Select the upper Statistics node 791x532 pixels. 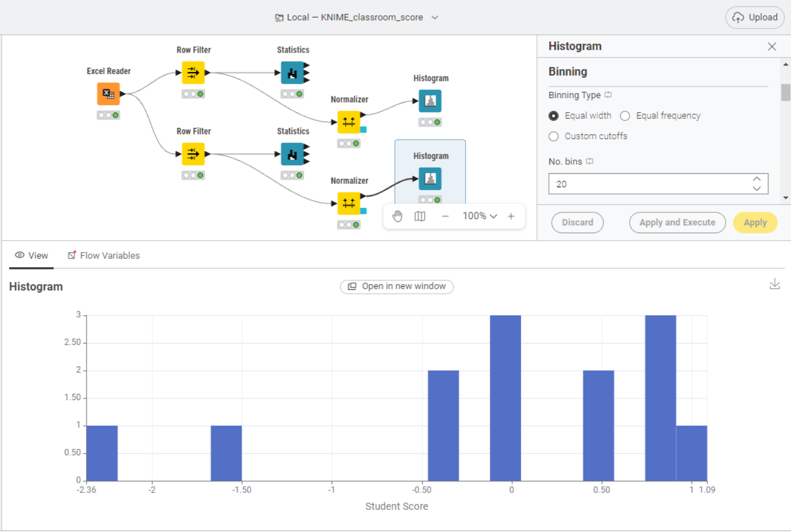[x=293, y=72]
